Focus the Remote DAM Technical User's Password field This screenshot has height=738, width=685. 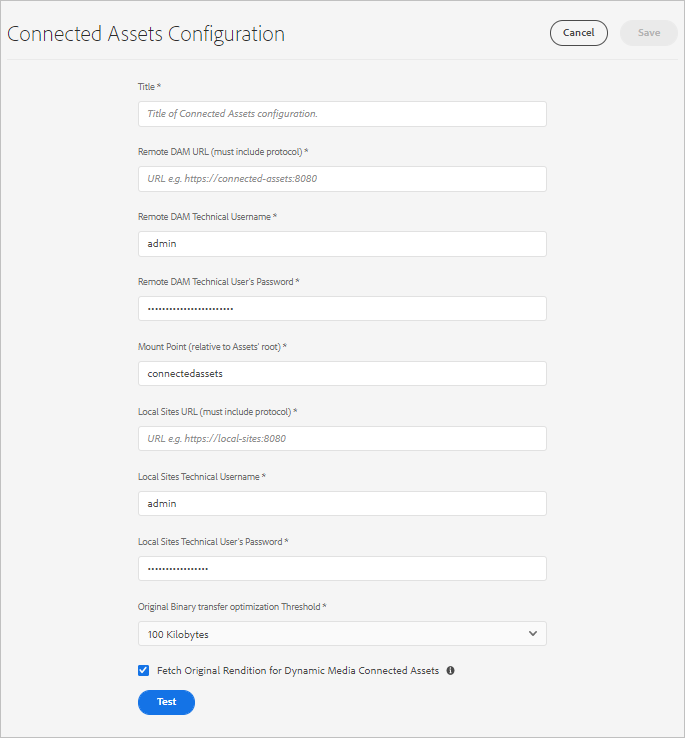(x=342, y=309)
